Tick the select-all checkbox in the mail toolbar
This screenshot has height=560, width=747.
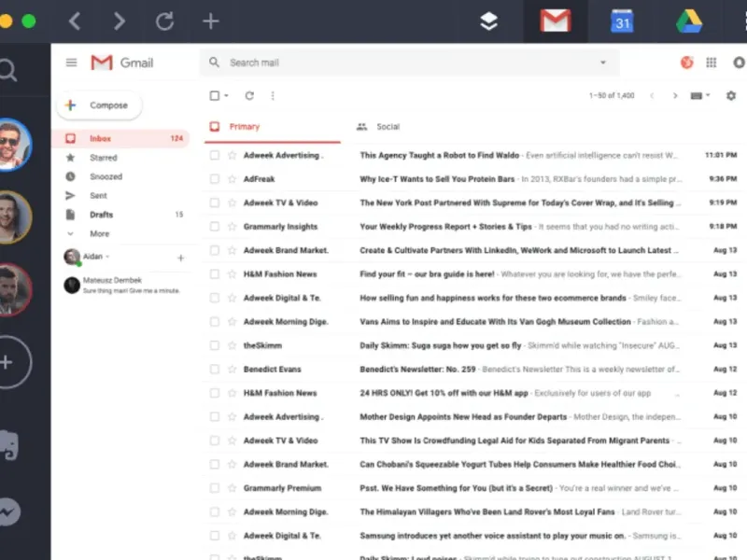coord(215,96)
